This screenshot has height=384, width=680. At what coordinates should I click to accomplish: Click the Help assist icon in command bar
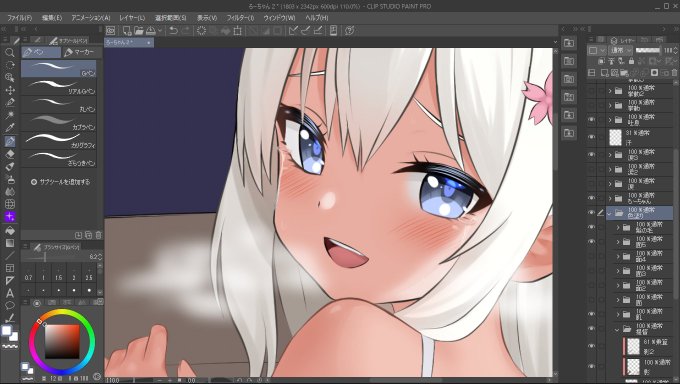350,30
